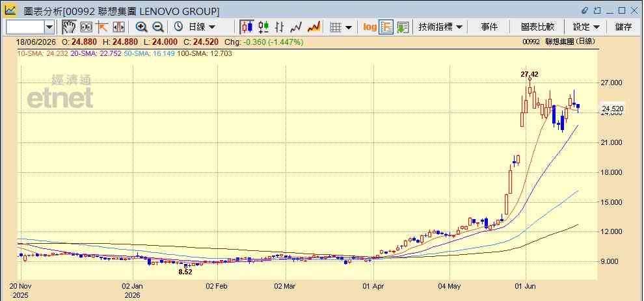Toggle the chart legend panel
The width and height of the screenshot is (644, 301).
click(x=386, y=27)
